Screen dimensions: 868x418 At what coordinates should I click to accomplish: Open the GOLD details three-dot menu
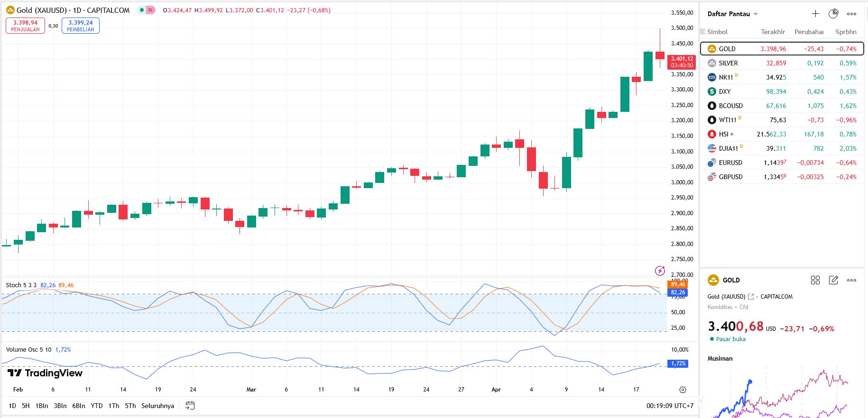pos(852,280)
